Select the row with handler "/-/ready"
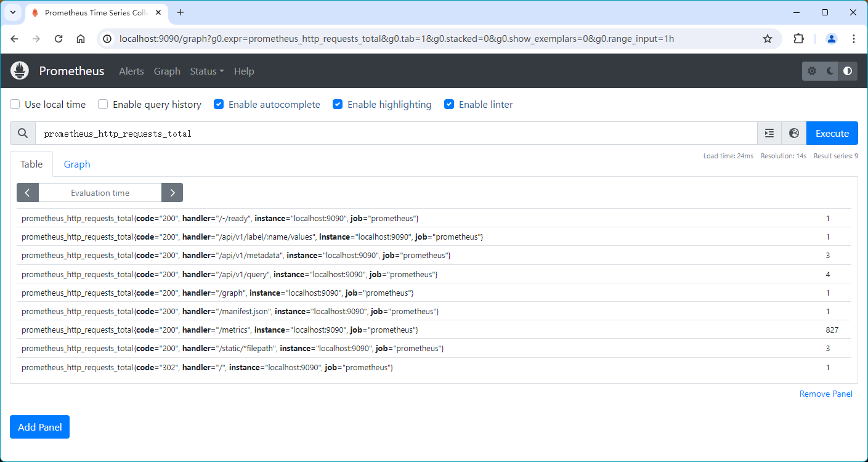The image size is (868, 462). (x=434, y=218)
